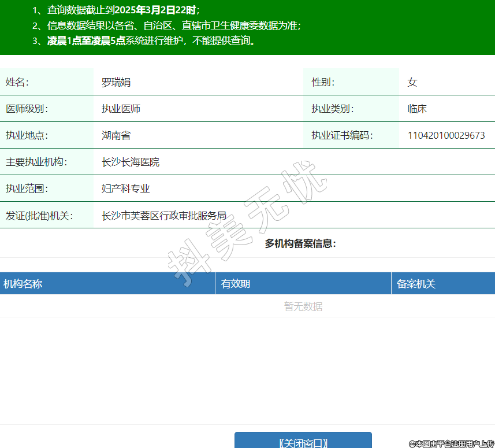Select the 临床 category value
The width and height of the screenshot is (495, 448).
[x=417, y=109]
